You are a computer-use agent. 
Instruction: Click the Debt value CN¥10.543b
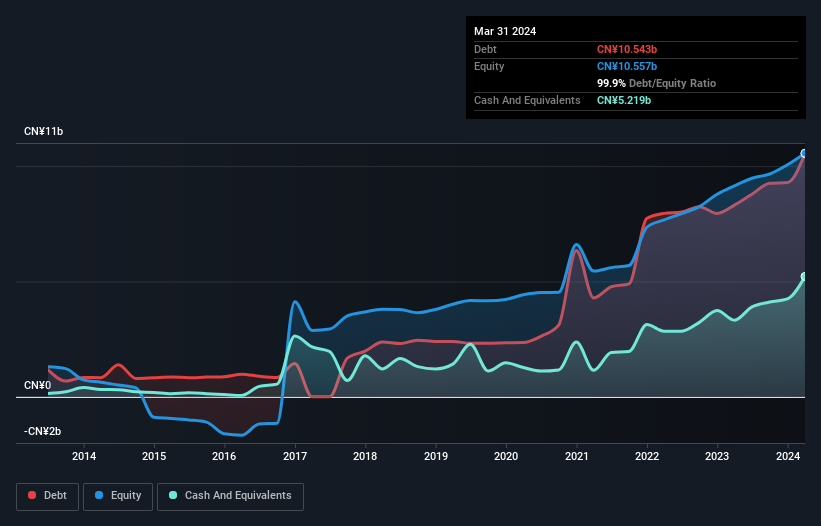pos(627,49)
